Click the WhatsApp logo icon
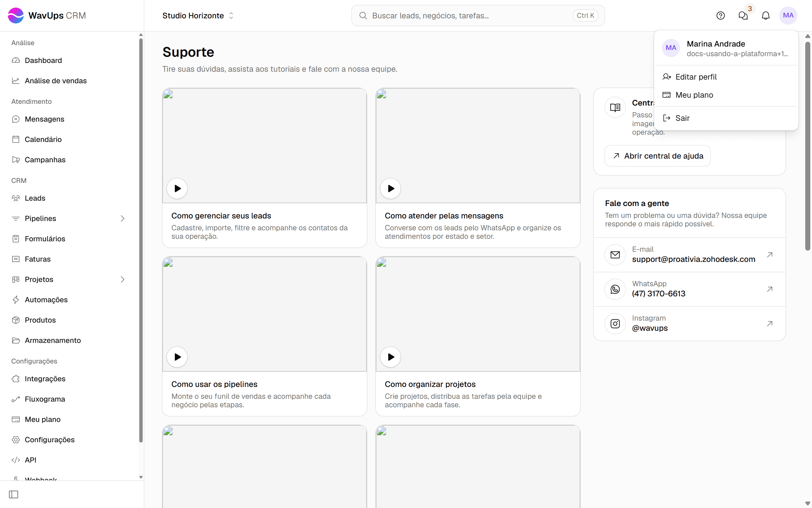 tap(615, 289)
